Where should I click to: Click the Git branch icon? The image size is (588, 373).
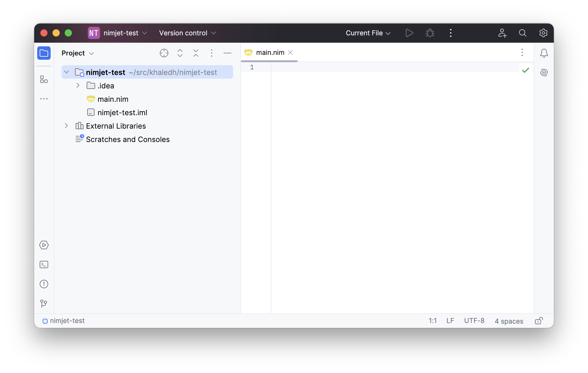tap(44, 303)
